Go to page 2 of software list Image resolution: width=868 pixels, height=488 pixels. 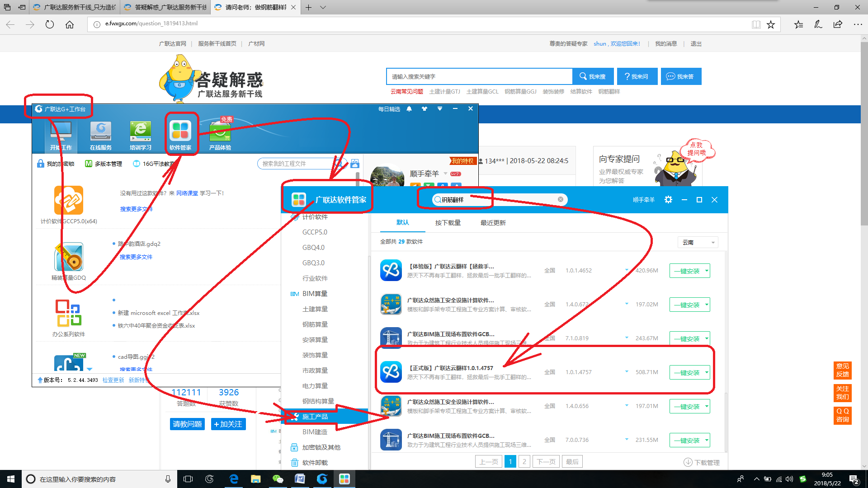pyautogui.click(x=524, y=462)
